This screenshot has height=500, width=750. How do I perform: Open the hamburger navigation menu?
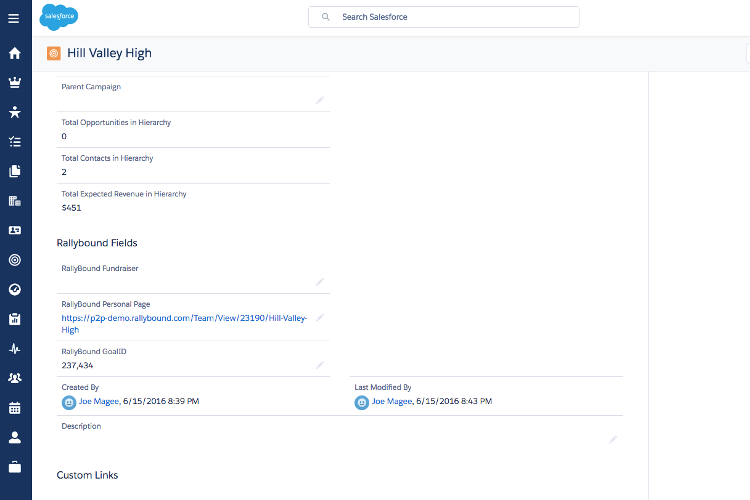(14, 18)
